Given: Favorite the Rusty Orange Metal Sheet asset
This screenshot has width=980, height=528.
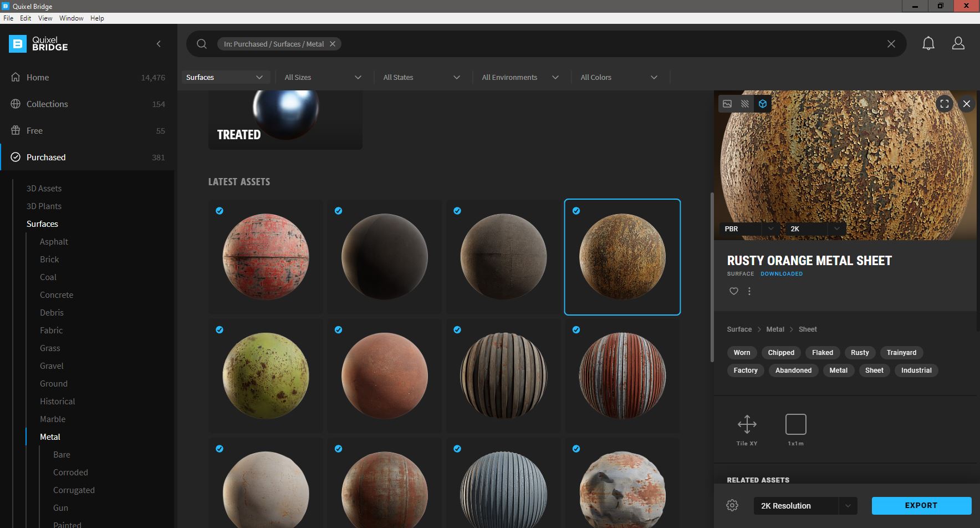Looking at the screenshot, I should coord(733,291).
